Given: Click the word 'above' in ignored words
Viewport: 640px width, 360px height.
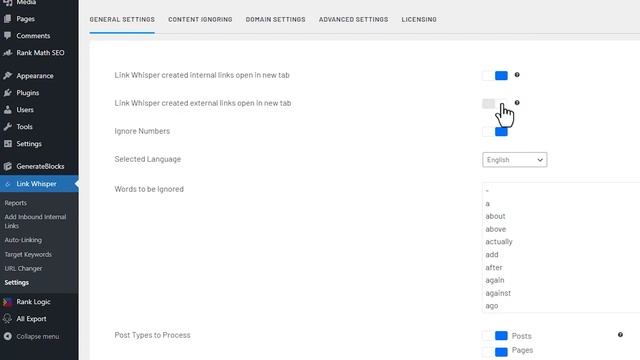Looking at the screenshot, I should click(x=496, y=229).
